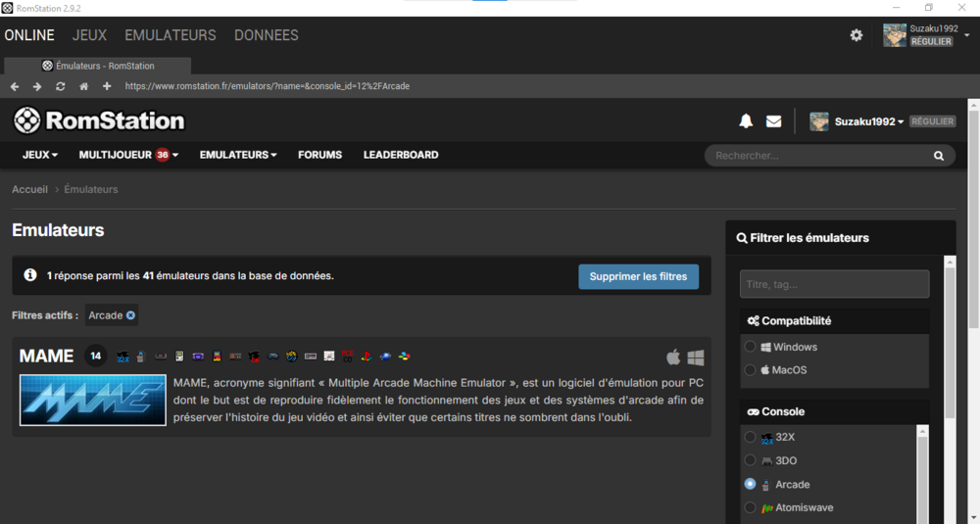Expand the JEUX dropdown menu
This screenshot has height=524, width=980.
(x=40, y=155)
